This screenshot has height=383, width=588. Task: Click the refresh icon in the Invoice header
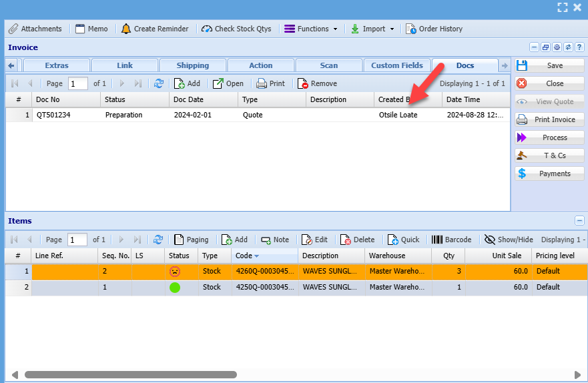(x=568, y=47)
